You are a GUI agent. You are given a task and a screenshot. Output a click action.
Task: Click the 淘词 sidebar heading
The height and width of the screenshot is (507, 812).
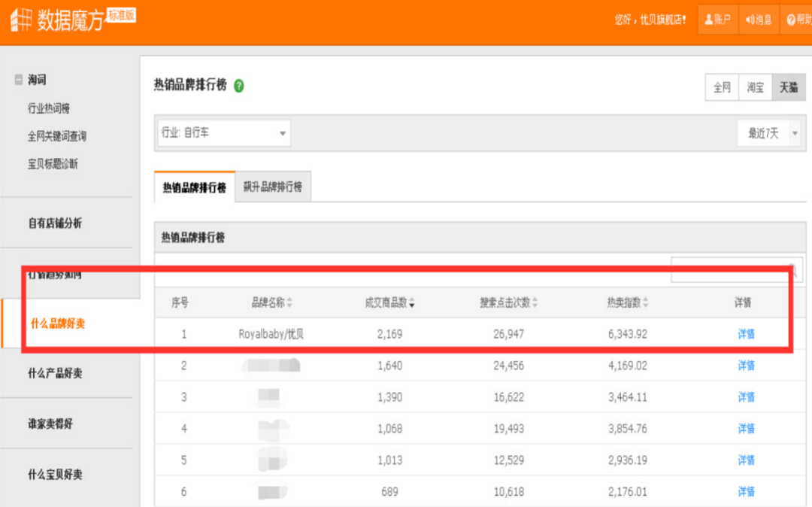click(37, 80)
